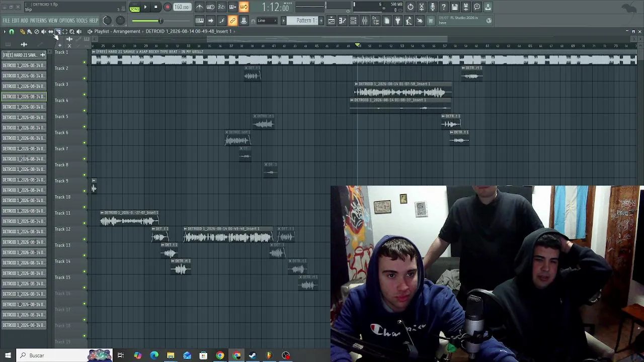The image size is (644, 362).
Task: Select the '[FREE] HARD 21 SAVA...' clip in picker
Action: [x=24, y=55]
